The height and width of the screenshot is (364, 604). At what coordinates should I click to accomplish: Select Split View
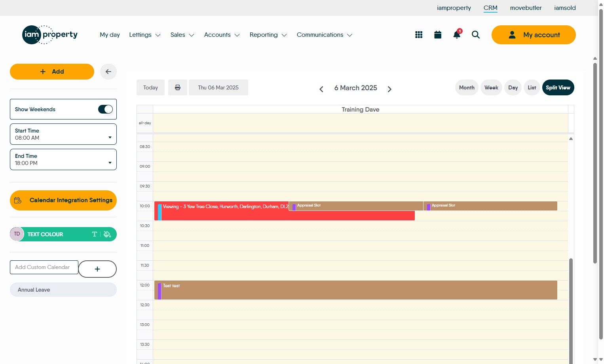click(x=558, y=87)
